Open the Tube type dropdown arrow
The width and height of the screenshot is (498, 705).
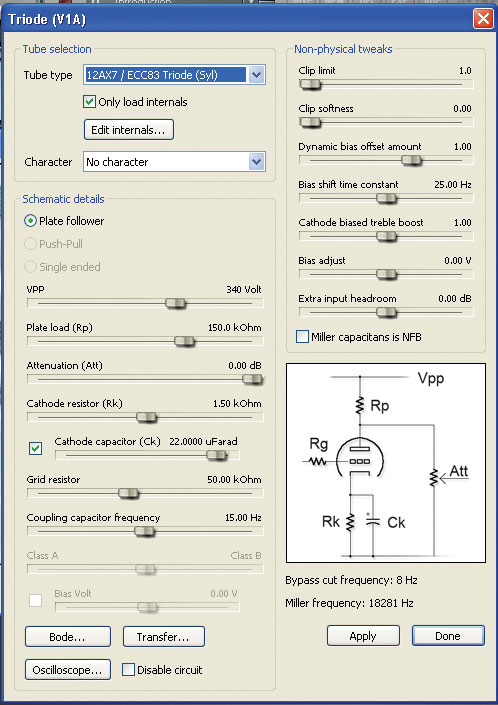(x=256, y=75)
